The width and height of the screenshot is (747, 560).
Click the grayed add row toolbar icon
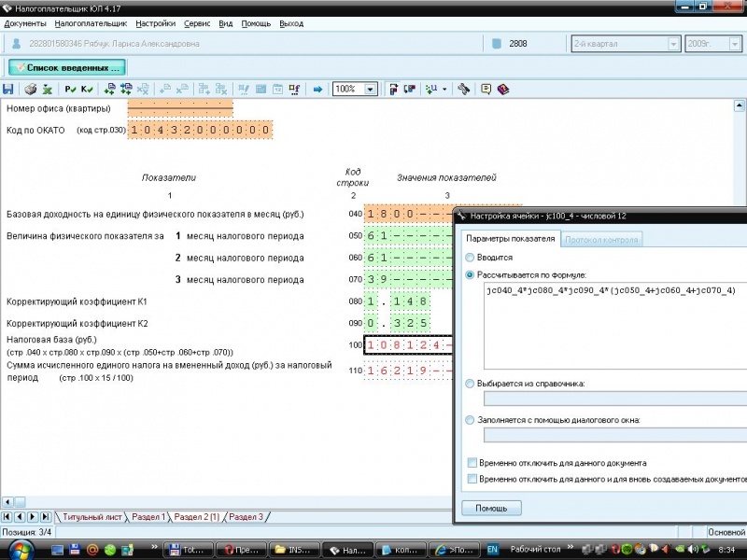(165, 89)
